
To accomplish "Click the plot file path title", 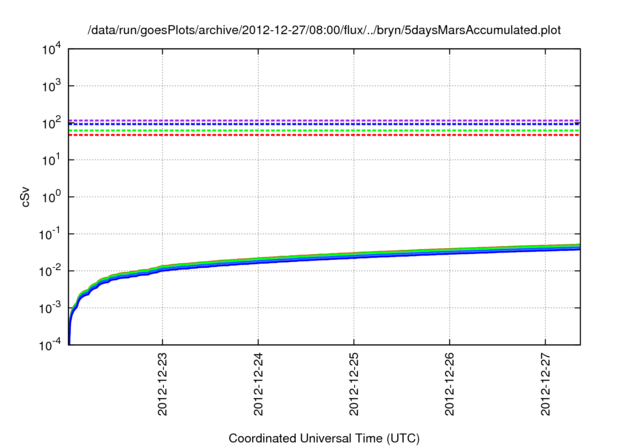I will click(x=324, y=30).
